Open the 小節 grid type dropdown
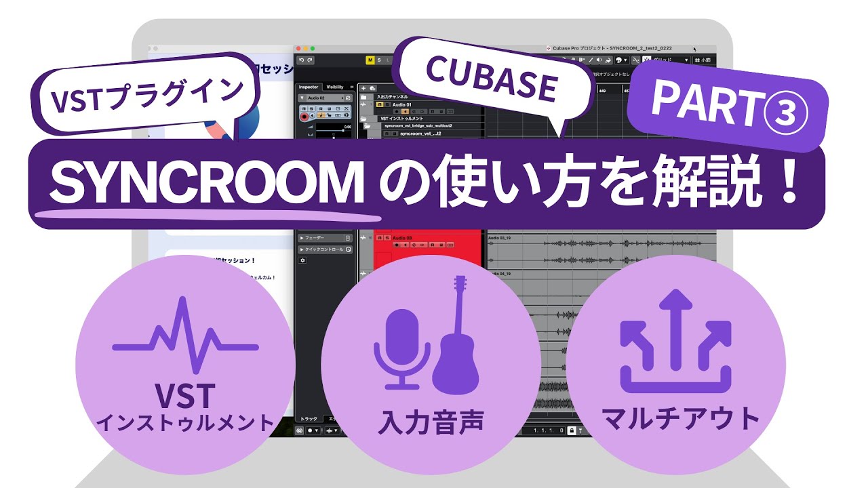This screenshot has width=868, height=488. 704,60
